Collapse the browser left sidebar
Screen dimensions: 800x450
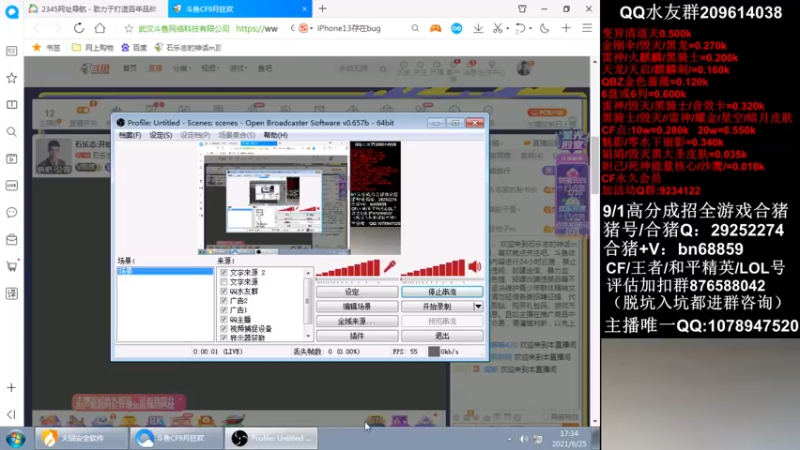11,414
